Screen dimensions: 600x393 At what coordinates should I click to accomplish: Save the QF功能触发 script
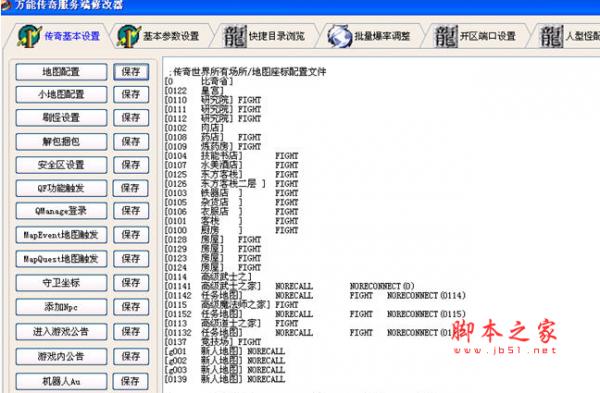click(131, 188)
